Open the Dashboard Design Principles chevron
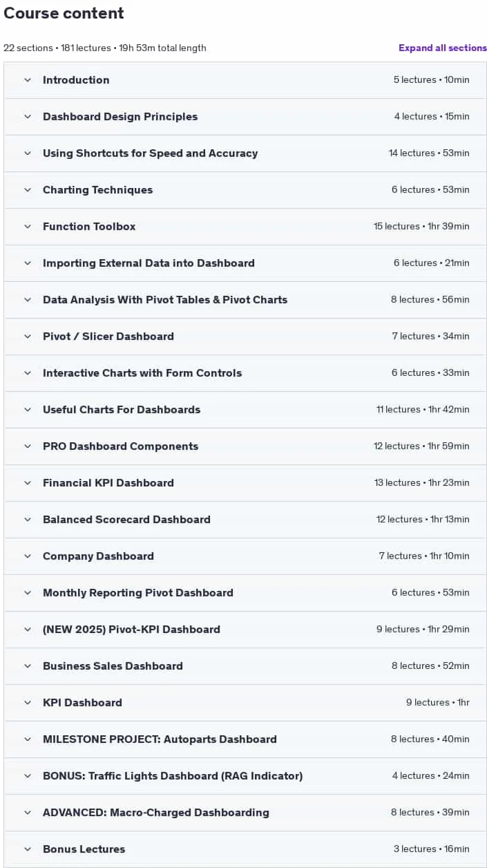Viewport: 487px width, 868px height. click(28, 117)
